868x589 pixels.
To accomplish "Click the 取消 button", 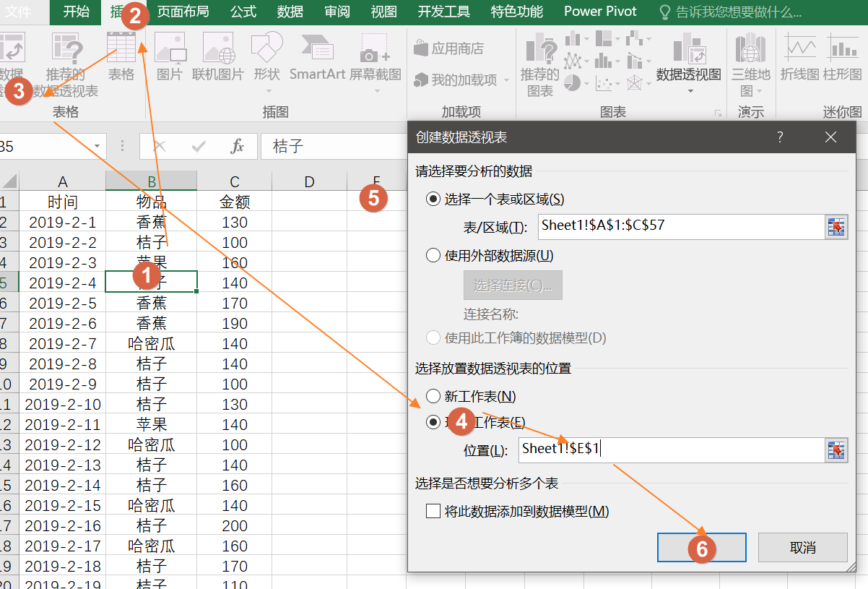I will point(803,548).
